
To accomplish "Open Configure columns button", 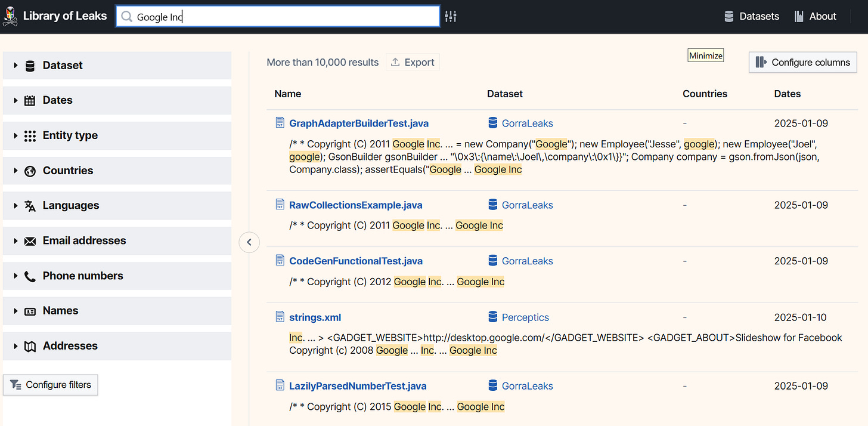I will point(802,62).
